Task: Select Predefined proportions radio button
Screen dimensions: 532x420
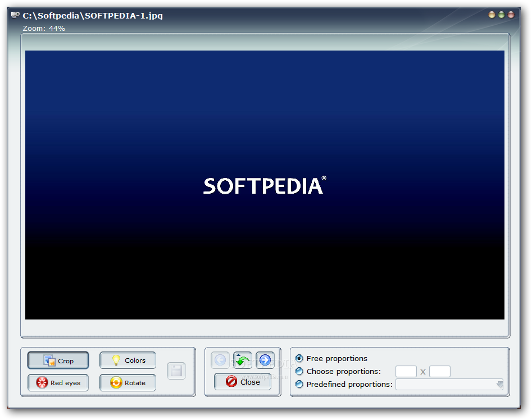Action: click(x=299, y=384)
